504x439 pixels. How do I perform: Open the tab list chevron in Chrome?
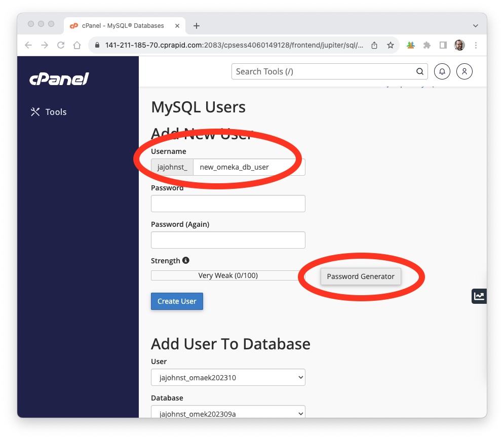(x=475, y=25)
